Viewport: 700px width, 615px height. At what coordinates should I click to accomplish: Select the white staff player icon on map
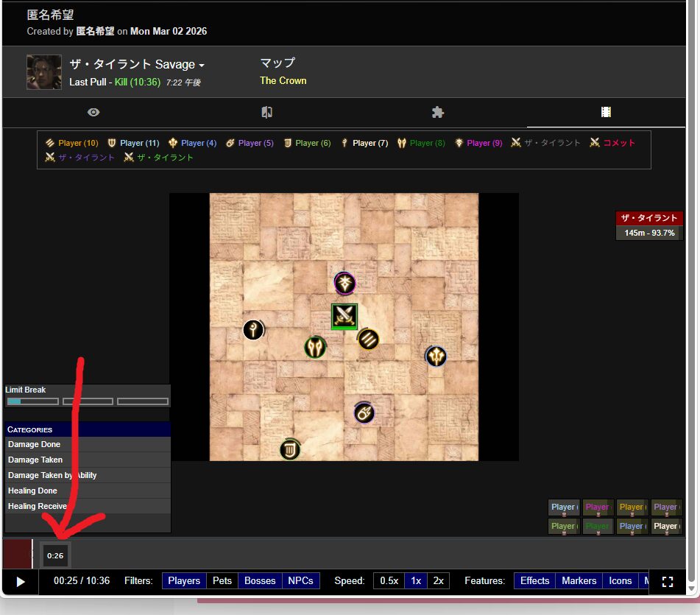coord(253,329)
